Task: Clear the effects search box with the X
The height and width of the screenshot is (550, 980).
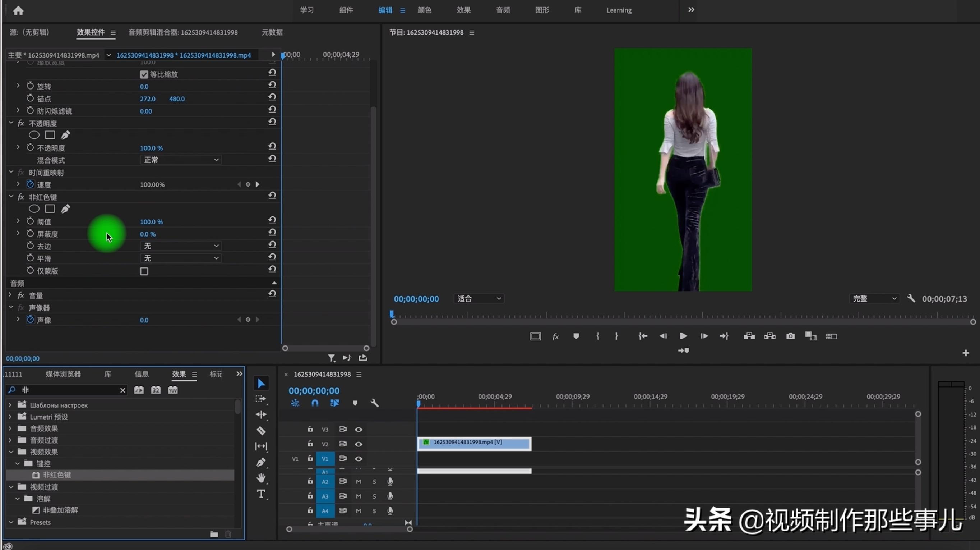Action: (x=122, y=390)
